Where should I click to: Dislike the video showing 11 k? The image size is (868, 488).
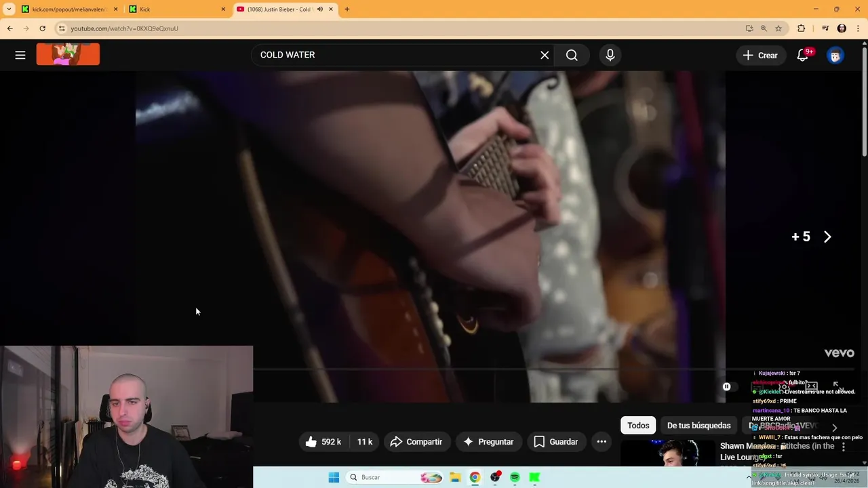(365, 442)
